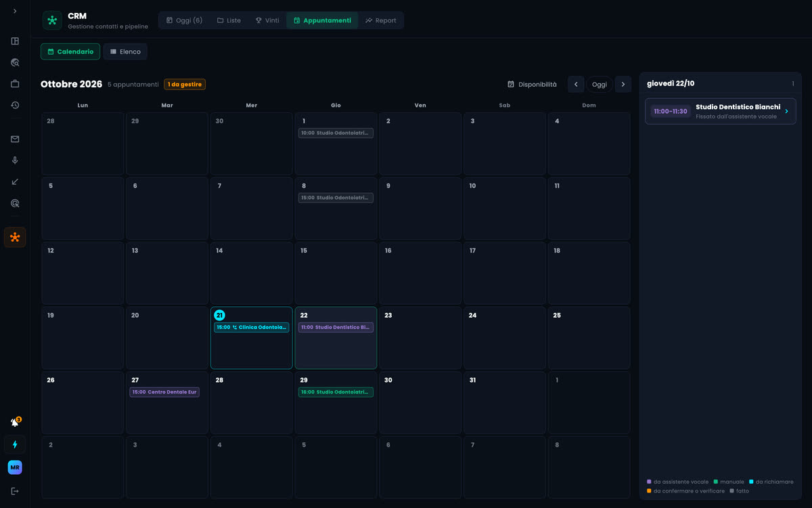This screenshot has width=812, height=508.
Task: Switch to Elenco list view
Action: (125, 51)
